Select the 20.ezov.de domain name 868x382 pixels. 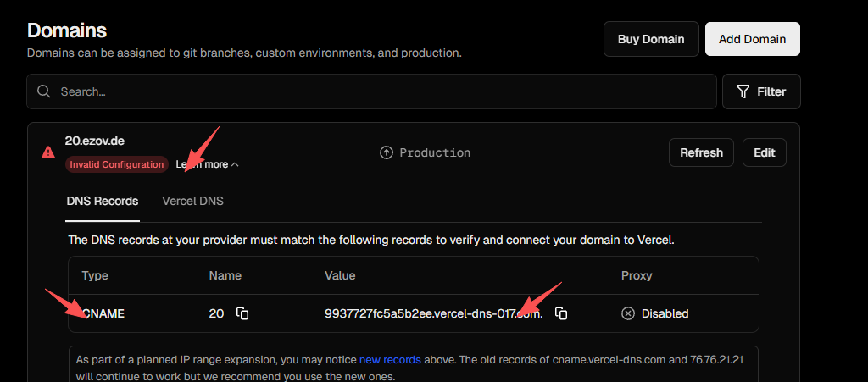[x=95, y=141]
